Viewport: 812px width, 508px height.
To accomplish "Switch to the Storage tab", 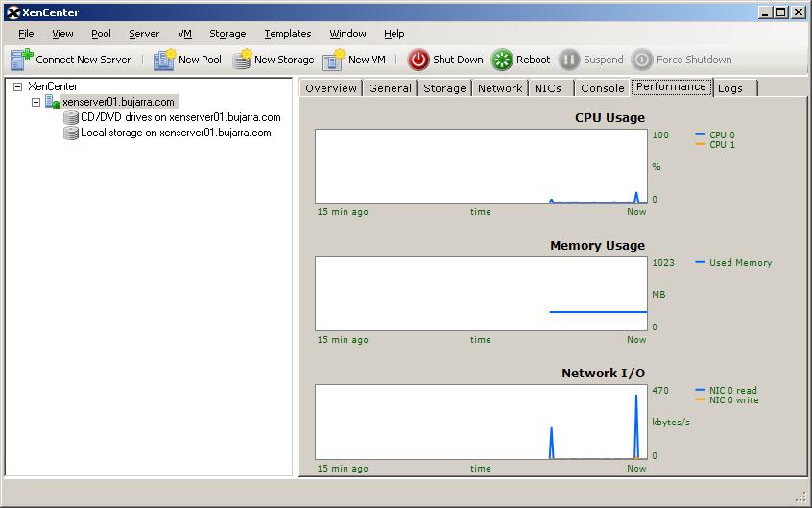I will click(x=444, y=88).
